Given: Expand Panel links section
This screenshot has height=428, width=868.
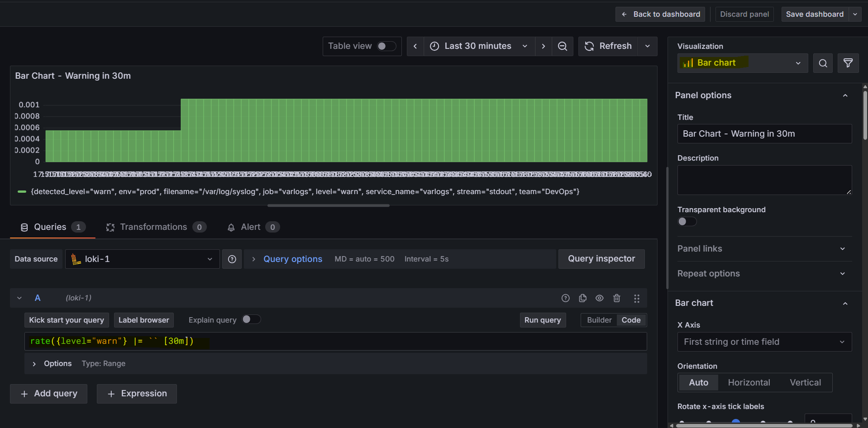Looking at the screenshot, I should [x=764, y=249].
